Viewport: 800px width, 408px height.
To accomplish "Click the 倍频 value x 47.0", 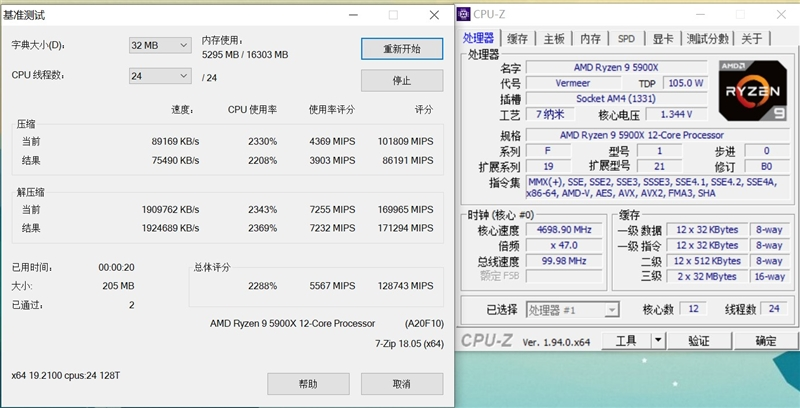I will pyautogui.click(x=564, y=245).
